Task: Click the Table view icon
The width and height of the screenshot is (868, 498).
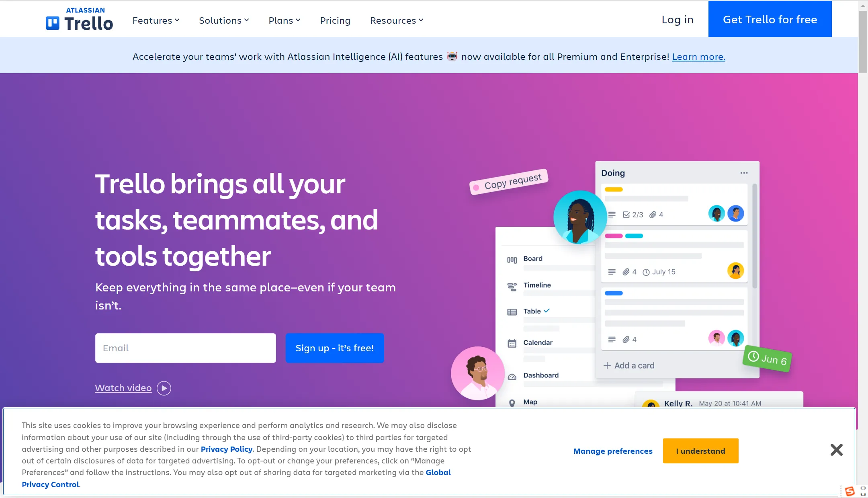Action: [x=512, y=312]
